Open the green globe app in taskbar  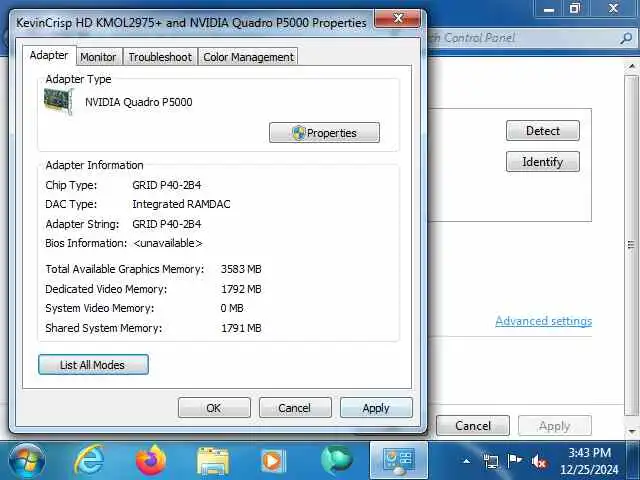point(336,460)
